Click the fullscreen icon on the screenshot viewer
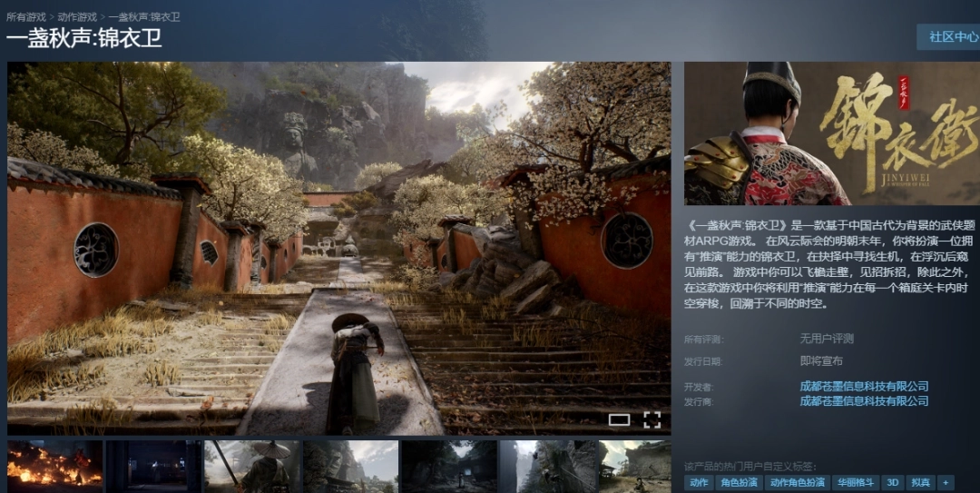The height and width of the screenshot is (493, 980). point(652,419)
